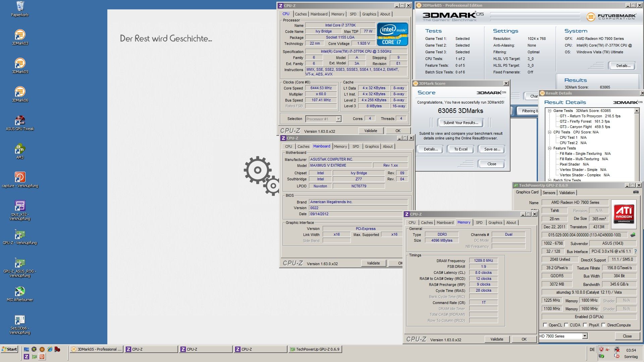Click the System Details... button in 3DMark05
The width and height of the screenshot is (644, 362).
pos(623,66)
